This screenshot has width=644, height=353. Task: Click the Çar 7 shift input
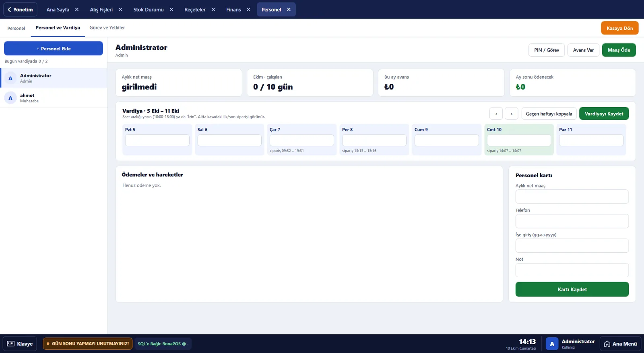coord(302,140)
